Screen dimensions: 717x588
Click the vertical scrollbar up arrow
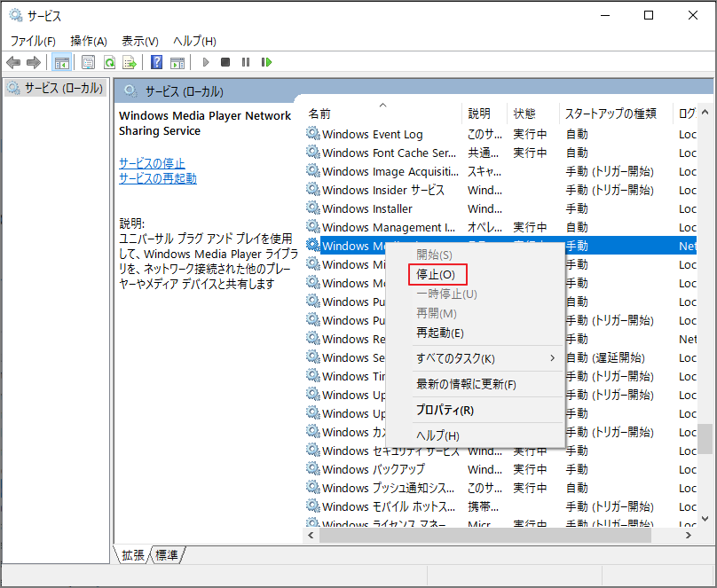point(705,112)
